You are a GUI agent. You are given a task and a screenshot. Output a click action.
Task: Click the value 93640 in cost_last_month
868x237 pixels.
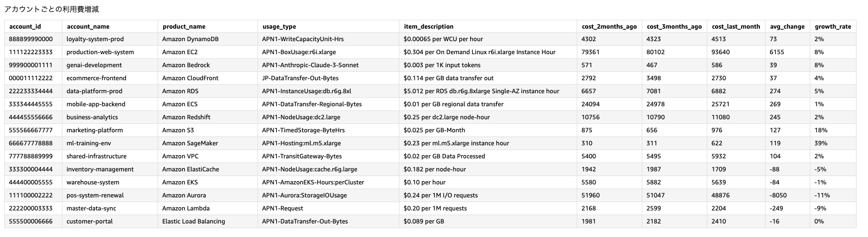[721, 52]
